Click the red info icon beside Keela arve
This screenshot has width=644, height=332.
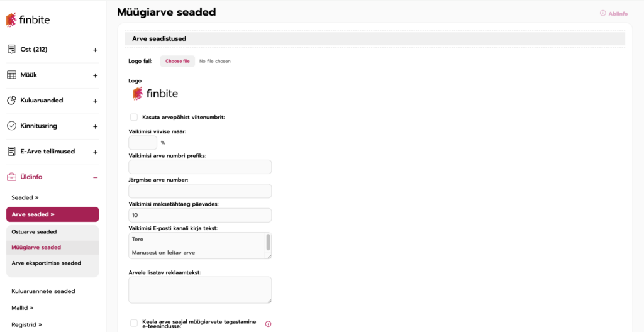268,324
